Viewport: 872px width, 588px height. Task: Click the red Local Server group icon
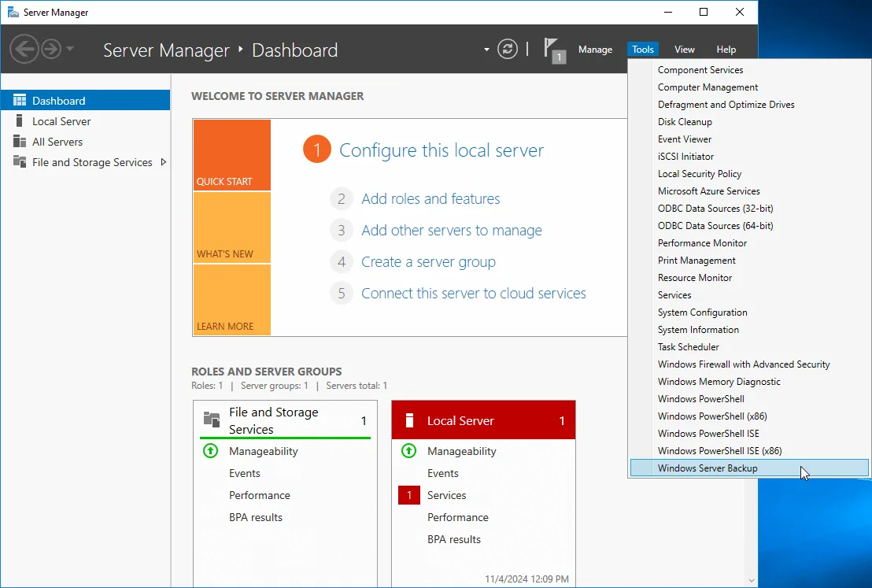(408, 420)
